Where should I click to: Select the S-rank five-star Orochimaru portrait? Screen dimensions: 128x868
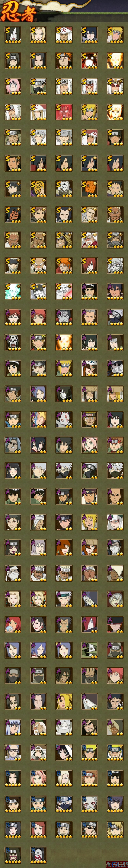pos(13,35)
